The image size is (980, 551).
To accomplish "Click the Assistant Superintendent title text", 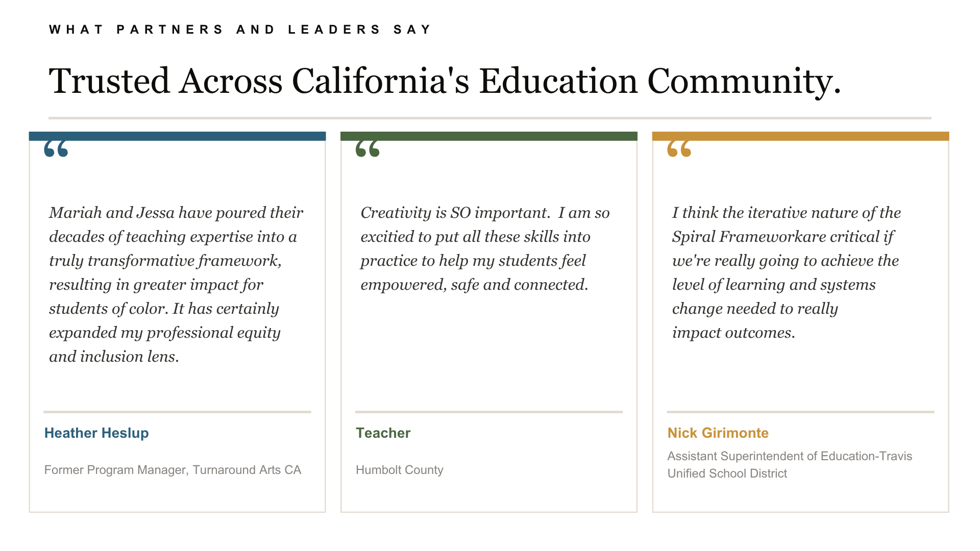I will (x=790, y=465).
